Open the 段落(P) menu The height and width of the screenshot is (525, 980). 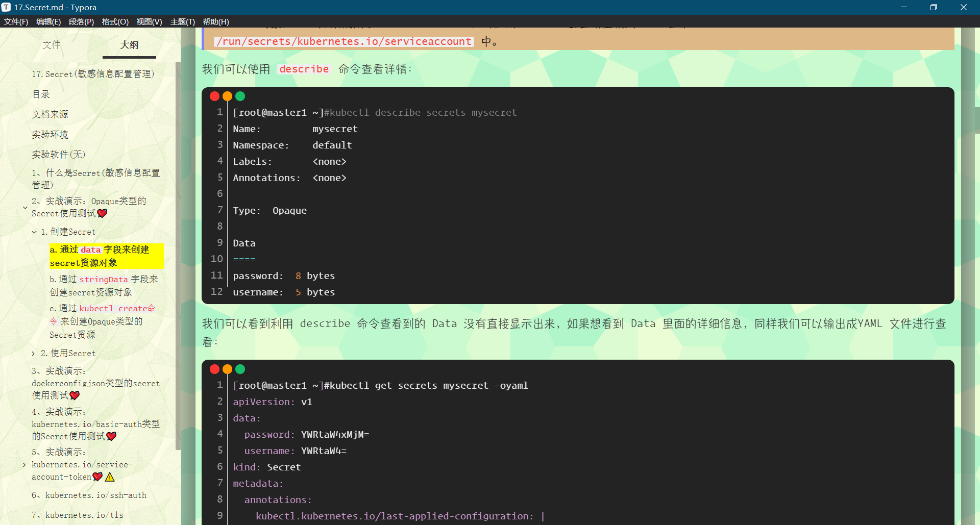point(81,21)
